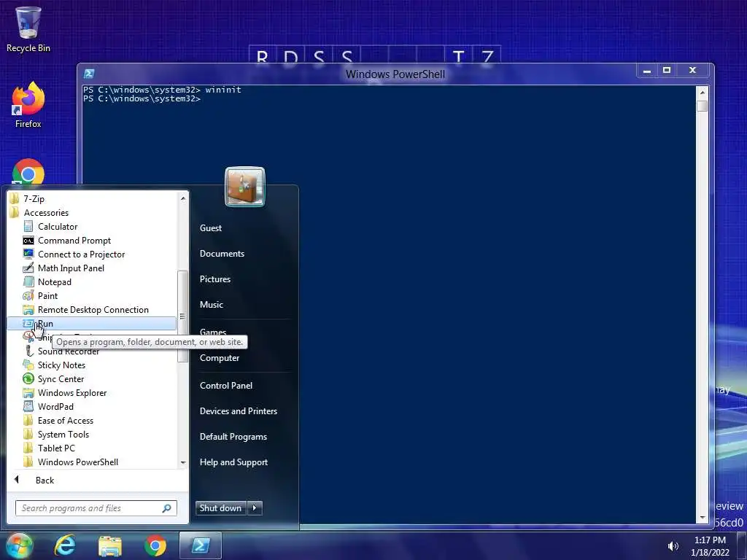Launch Notepad from Accessories
Image resolution: width=747 pixels, height=560 pixels.
pyautogui.click(x=54, y=282)
